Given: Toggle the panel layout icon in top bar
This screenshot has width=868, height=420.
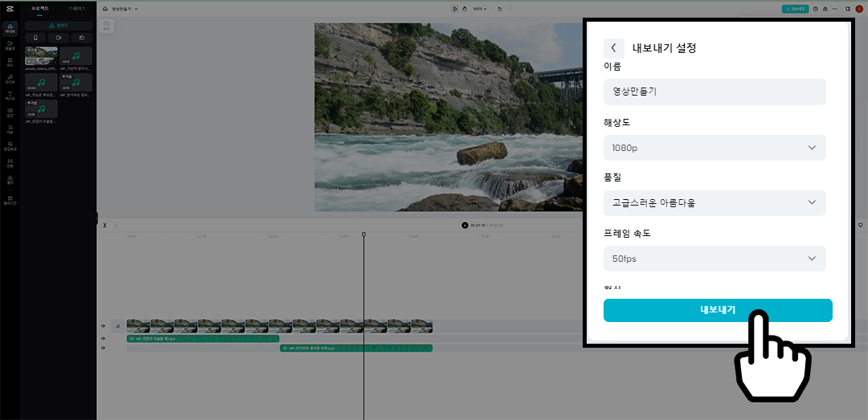Looking at the screenshot, I should (x=848, y=9).
